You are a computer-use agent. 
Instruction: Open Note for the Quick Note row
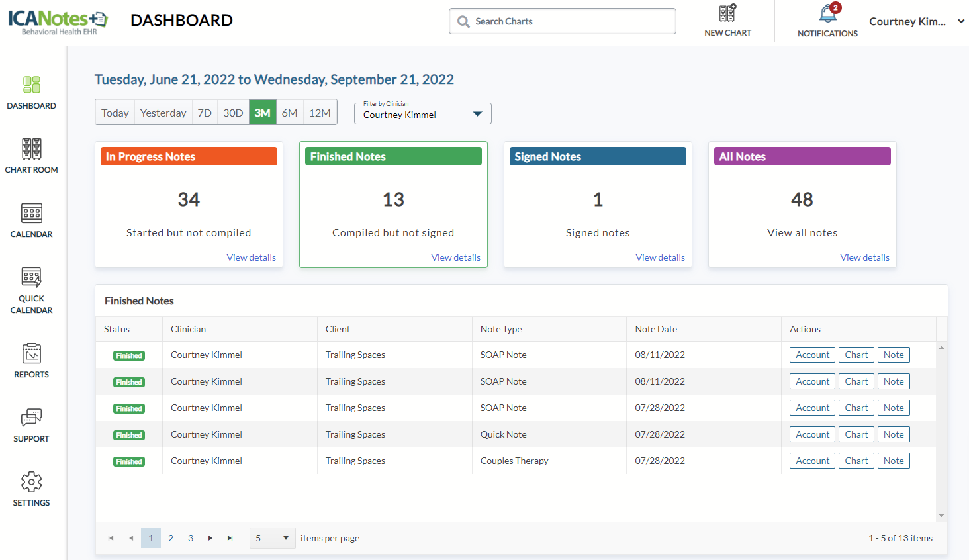893,434
